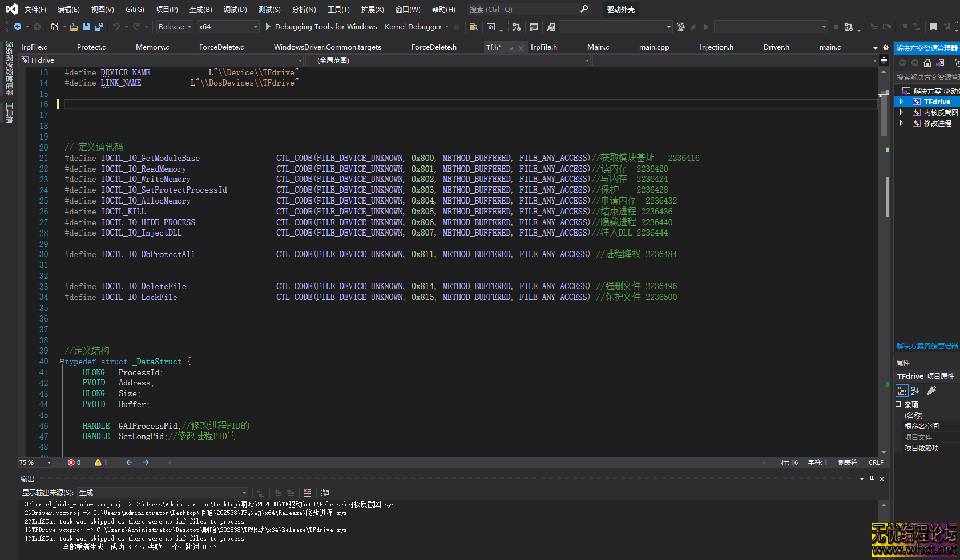Toggle auto-hide pin on output panel
This screenshot has width=960, height=560.
coord(872,479)
